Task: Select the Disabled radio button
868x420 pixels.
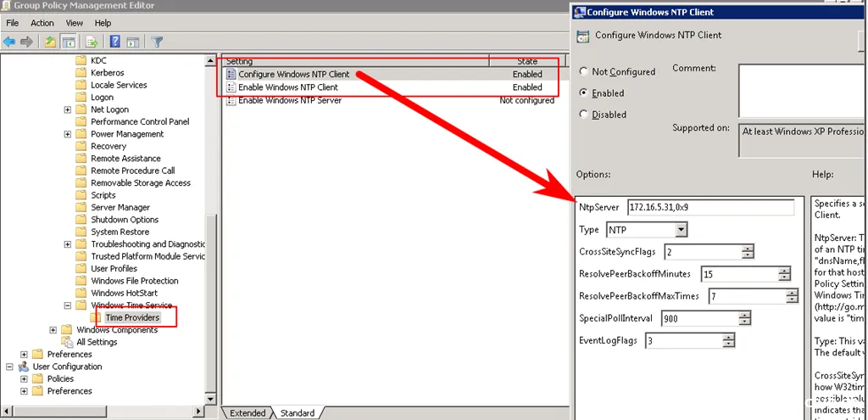Action: pos(583,114)
